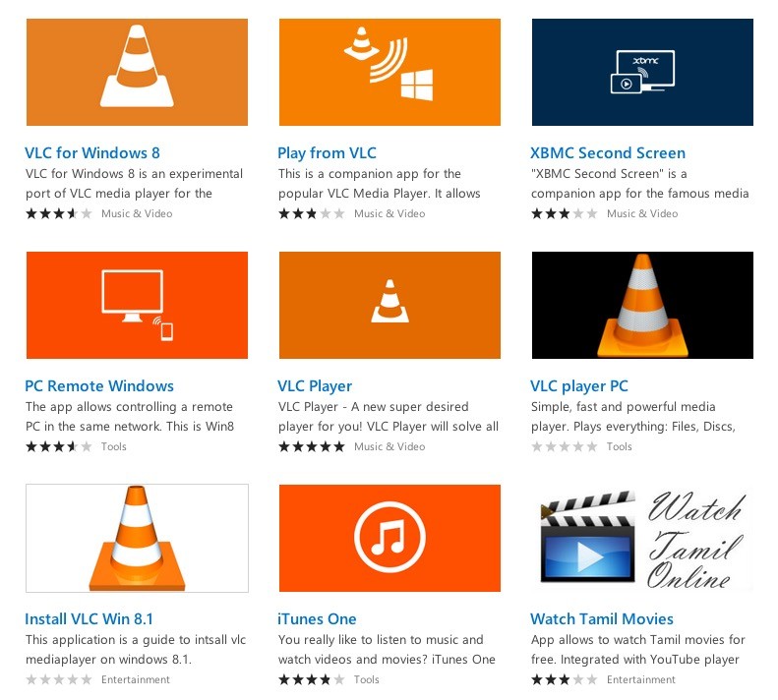Click Entertainment category under Install VLC Win 8.1
The width and height of the screenshot is (778, 700).
[136, 679]
